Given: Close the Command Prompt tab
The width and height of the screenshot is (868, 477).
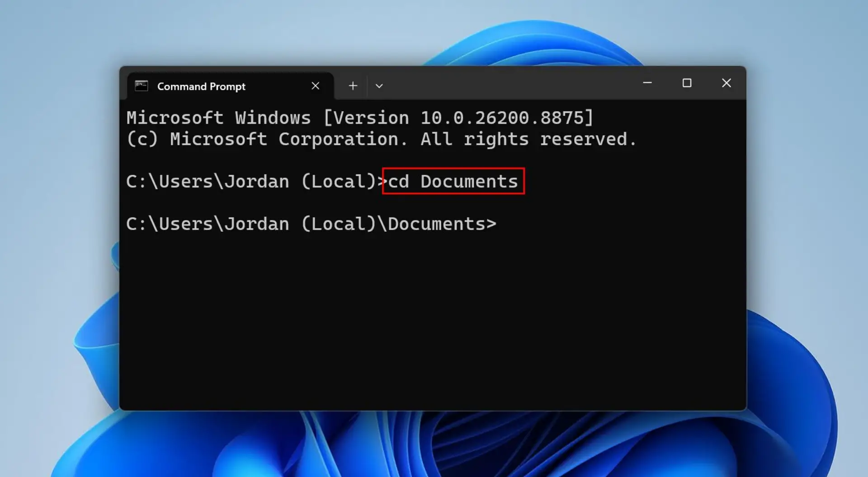Looking at the screenshot, I should pyautogui.click(x=316, y=86).
